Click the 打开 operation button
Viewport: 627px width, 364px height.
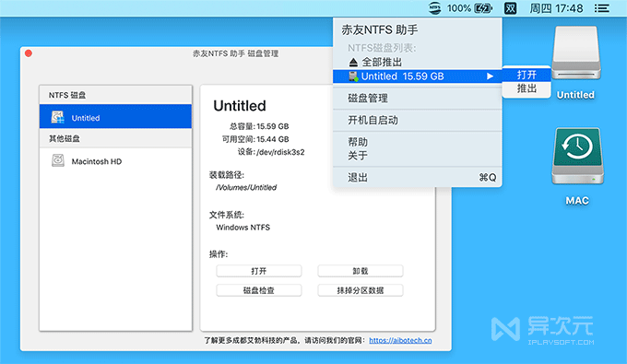(x=259, y=271)
